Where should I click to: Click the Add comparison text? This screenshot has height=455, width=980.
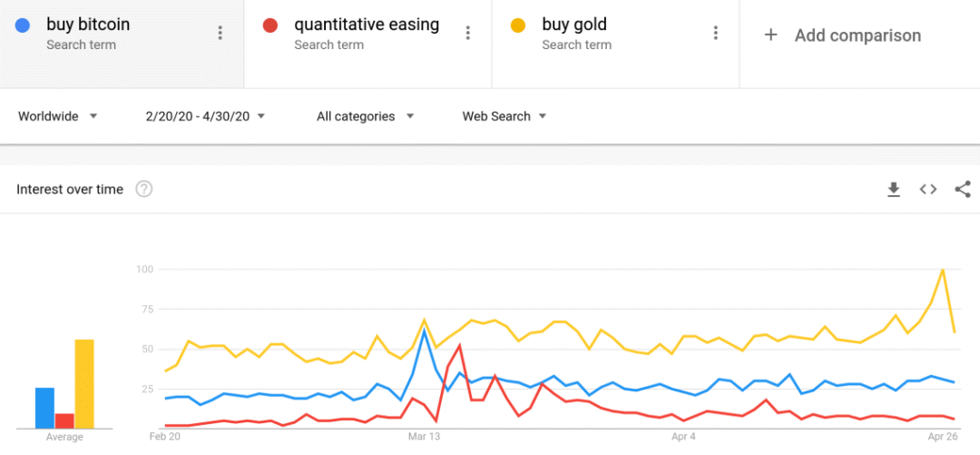click(x=857, y=35)
